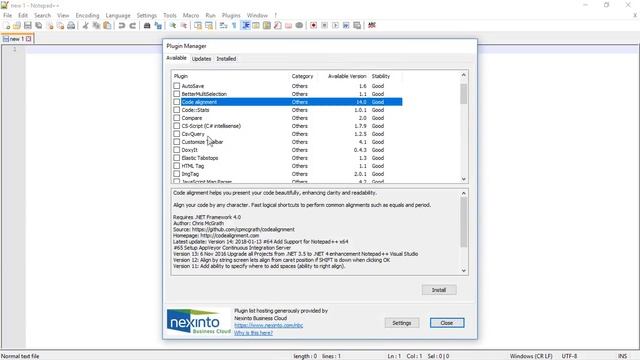Image resolution: width=640 pixels, height=360 pixels.
Task: Open the Plugins menu
Action: pyautogui.click(x=231, y=16)
